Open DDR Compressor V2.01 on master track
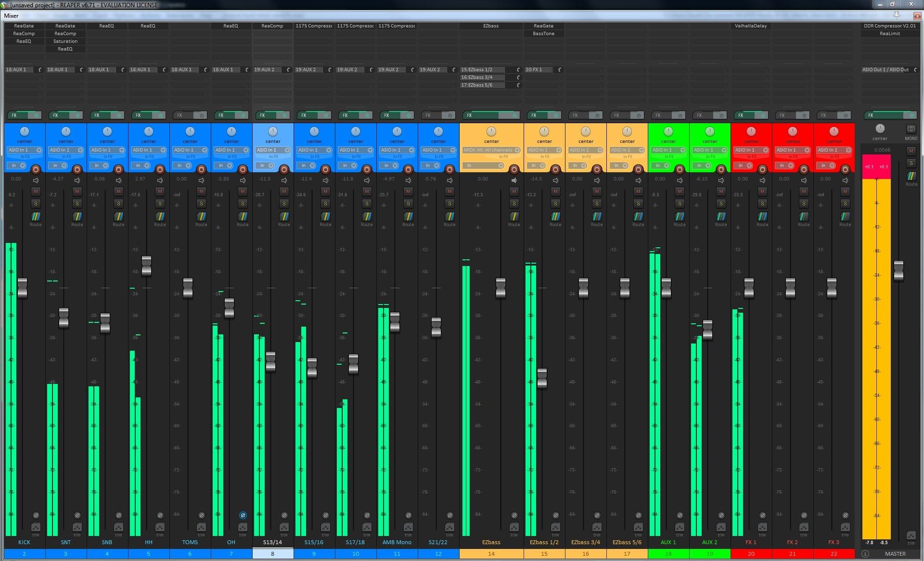 [x=889, y=26]
